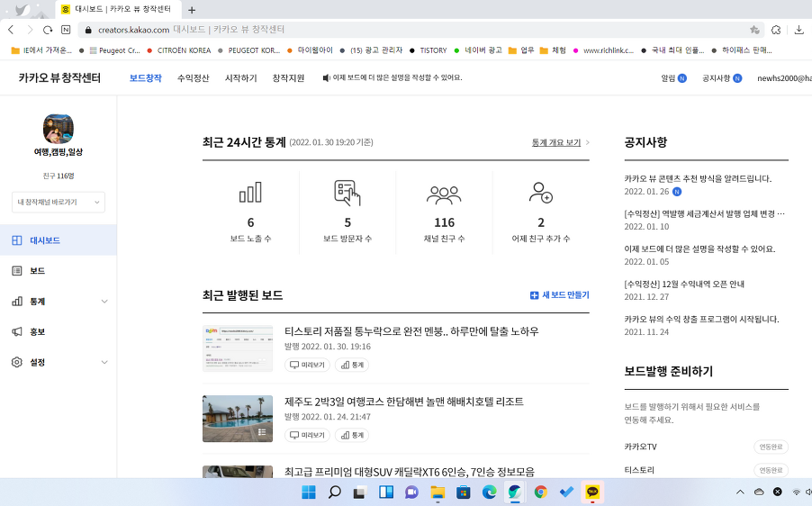Viewport: 812px width, 506px height.
Task: Open the 대시보드 sidebar item
Action: [x=58, y=240]
